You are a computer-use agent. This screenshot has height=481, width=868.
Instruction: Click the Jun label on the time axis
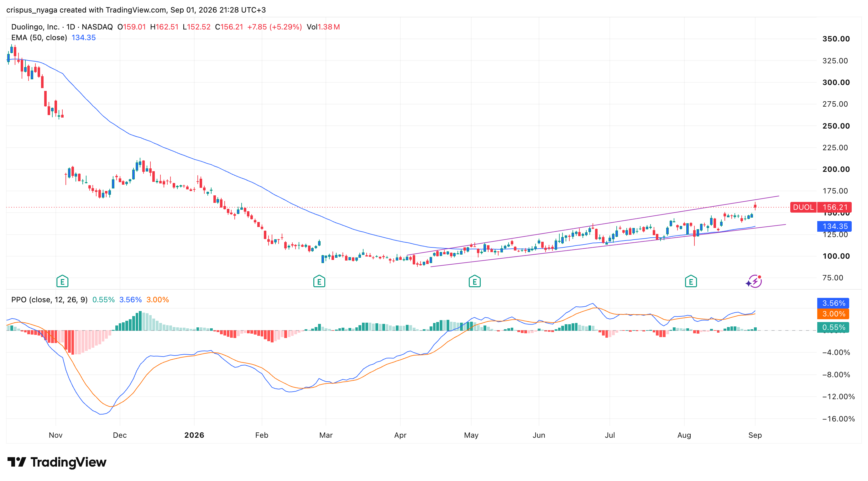pyautogui.click(x=539, y=435)
